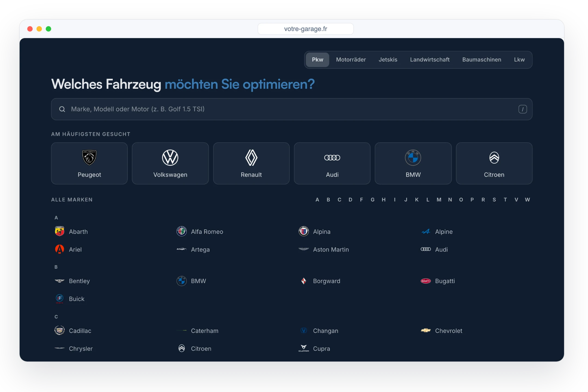Click the Peugeot lion logo card
Viewport: 588px width, 392px height.
point(89,163)
